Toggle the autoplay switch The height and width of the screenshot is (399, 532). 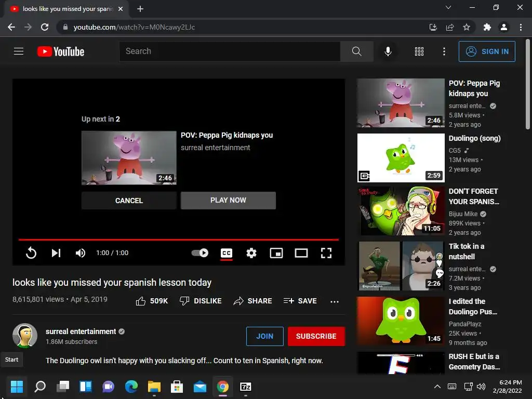pos(200,253)
